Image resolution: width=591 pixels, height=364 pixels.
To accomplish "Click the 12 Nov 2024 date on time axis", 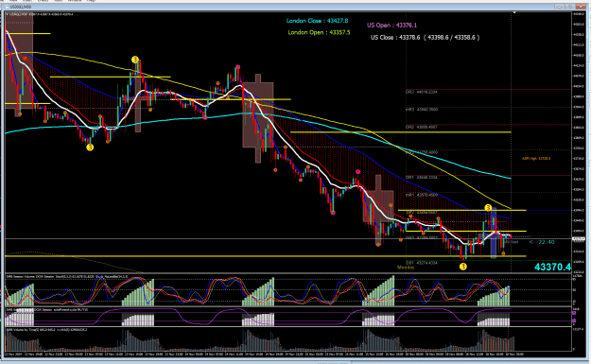I will (x=12, y=355).
